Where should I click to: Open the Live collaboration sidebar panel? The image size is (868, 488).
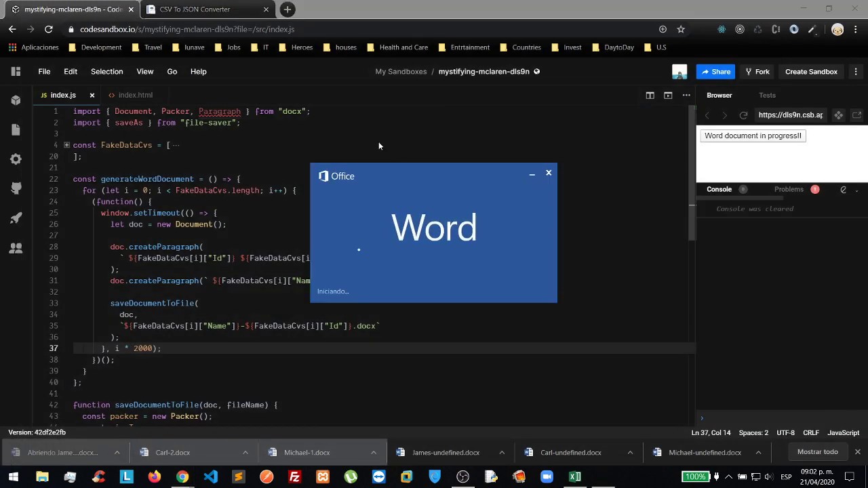tap(16, 248)
